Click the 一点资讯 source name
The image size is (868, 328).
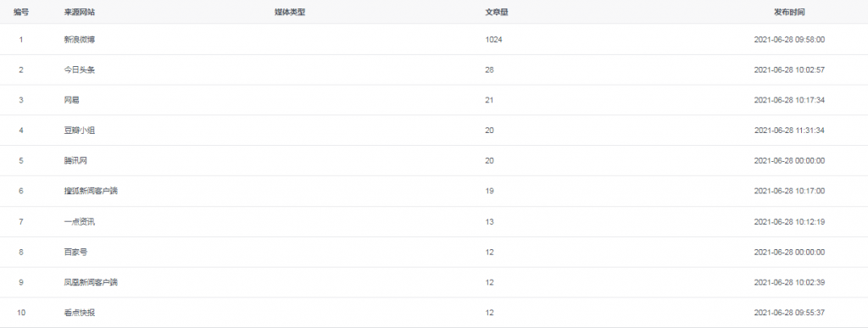79,222
